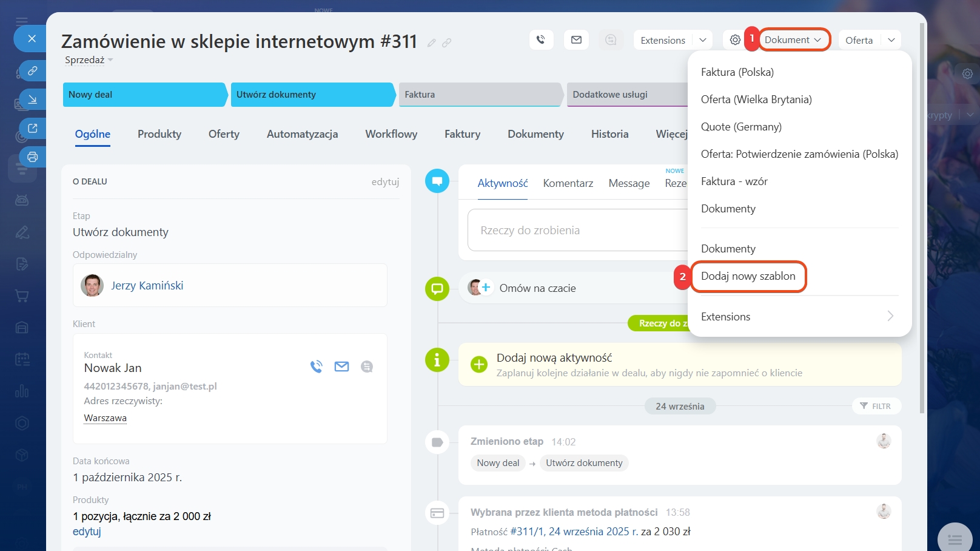Open the settings gear next to Dokument
This screenshot has width=980, height=551.
pyautogui.click(x=735, y=40)
